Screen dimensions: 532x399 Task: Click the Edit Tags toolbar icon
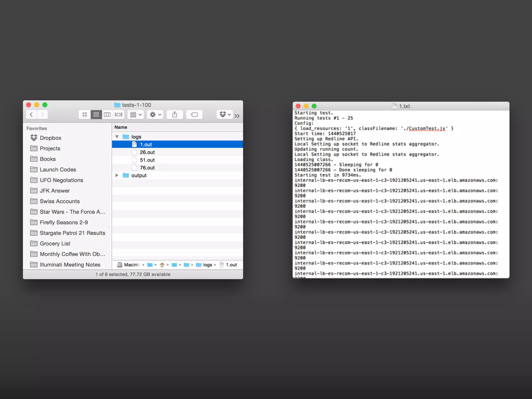pyautogui.click(x=194, y=115)
